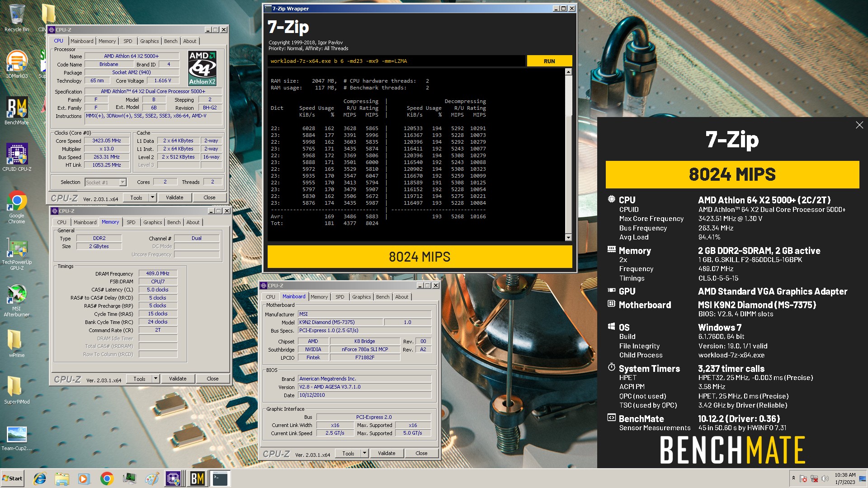
Task: Click Validate in the CPU-Z CPU window
Action: (175, 197)
